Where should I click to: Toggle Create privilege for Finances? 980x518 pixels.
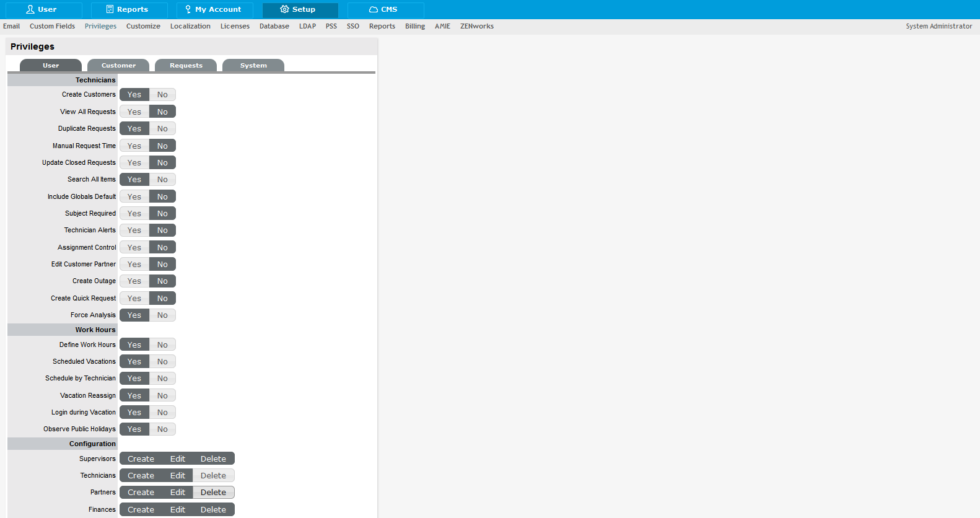coord(141,510)
